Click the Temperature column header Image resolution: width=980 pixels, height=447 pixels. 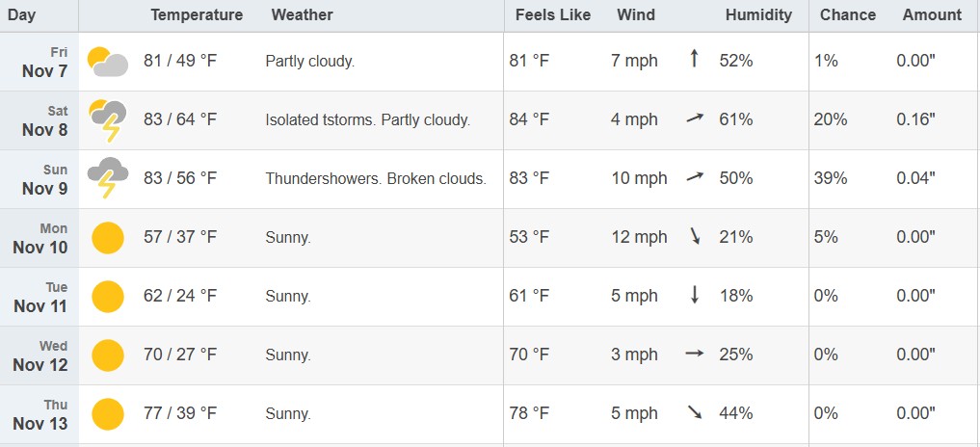click(197, 14)
